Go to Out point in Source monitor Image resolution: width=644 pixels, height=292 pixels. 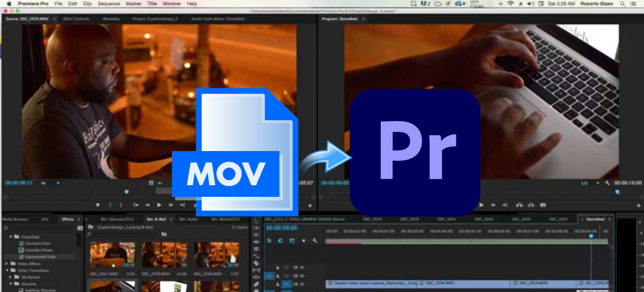(182, 205)
